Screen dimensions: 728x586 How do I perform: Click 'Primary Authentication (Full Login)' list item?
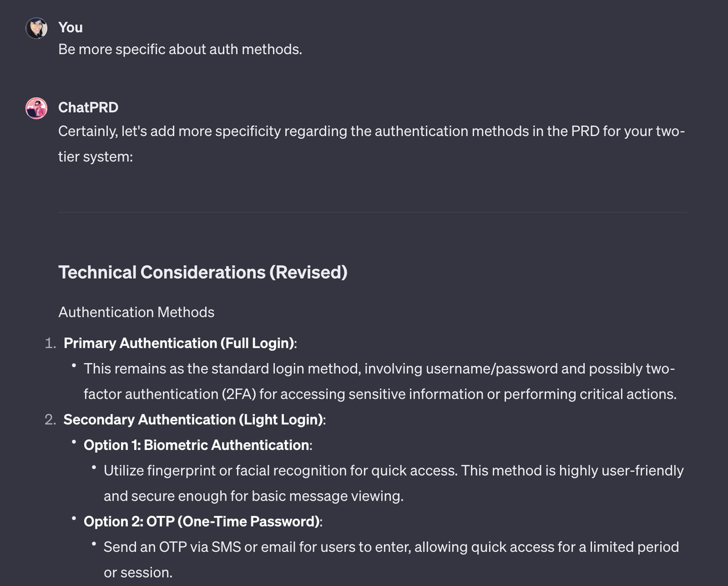(x=180, y=343)
